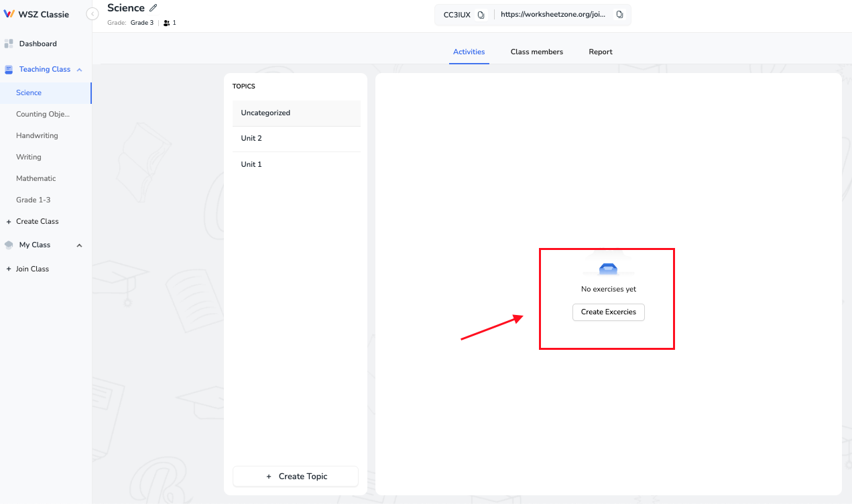
Task: Collapse the My Class section chevron
Action: click(79, 245)
